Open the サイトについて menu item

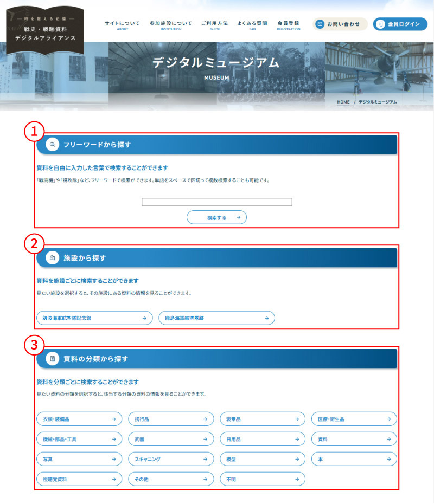[x=122, y=25]
